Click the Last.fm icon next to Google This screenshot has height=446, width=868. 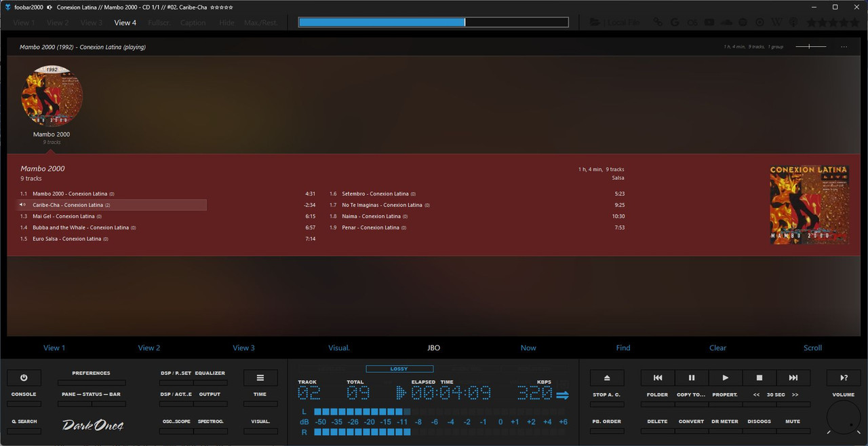(x=692, y=22)
